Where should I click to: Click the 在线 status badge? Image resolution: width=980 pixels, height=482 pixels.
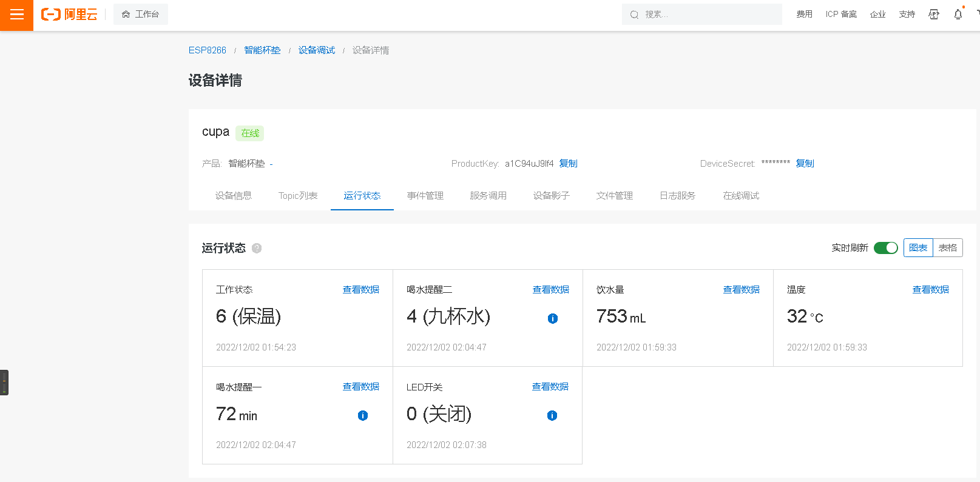(250, 133)
